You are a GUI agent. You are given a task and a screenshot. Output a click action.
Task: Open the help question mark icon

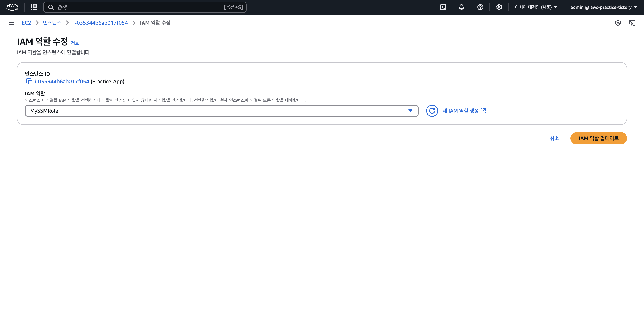(x=480, y=7)
